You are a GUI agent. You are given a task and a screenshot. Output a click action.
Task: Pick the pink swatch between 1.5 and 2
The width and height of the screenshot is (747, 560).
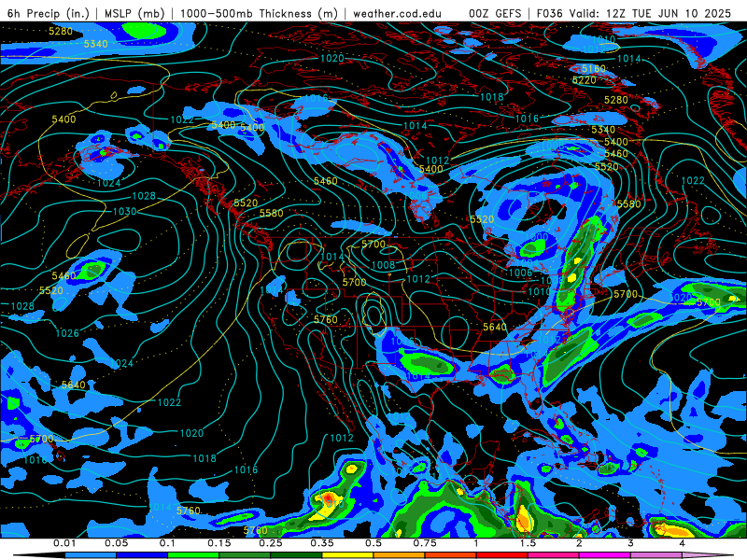pos(554,555)
